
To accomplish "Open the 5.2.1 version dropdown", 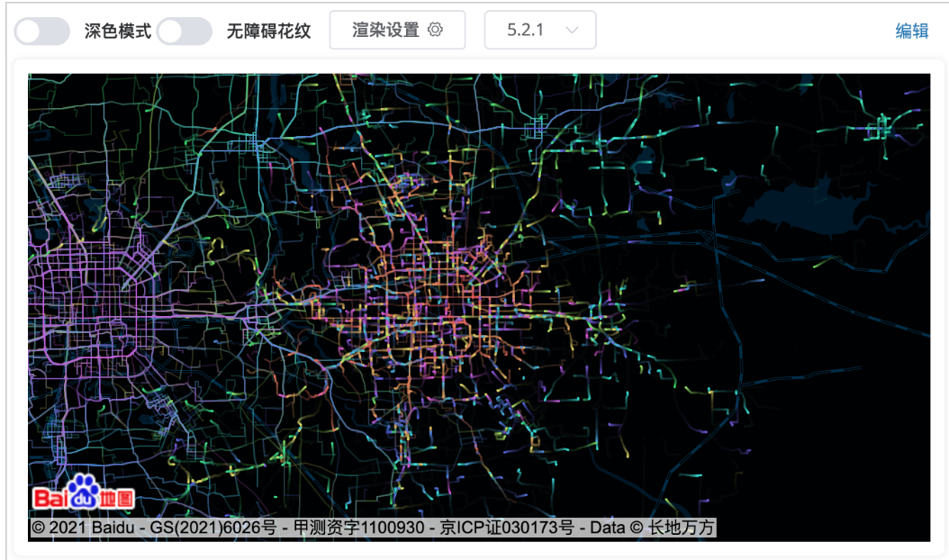I will (x=540, y=30).
